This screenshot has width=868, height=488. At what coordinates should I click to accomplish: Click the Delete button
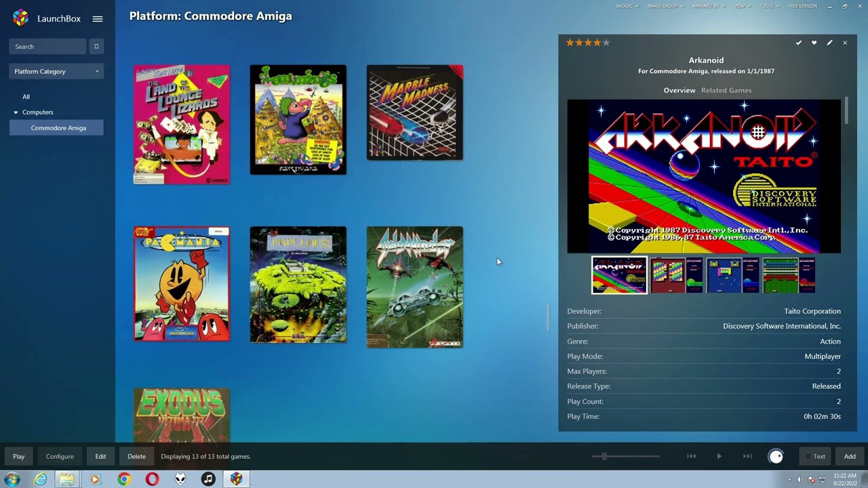[136, 456]
